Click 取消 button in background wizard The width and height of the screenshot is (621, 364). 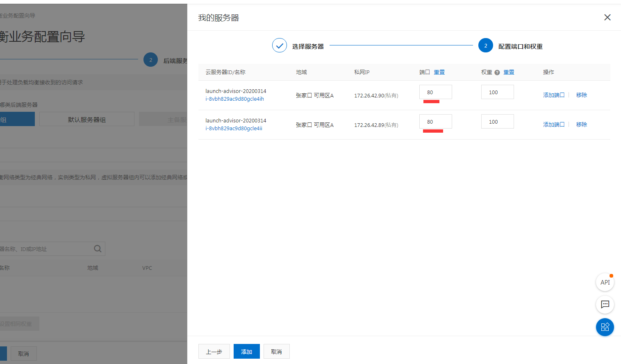pyautogui.click(x=23, y=354)
